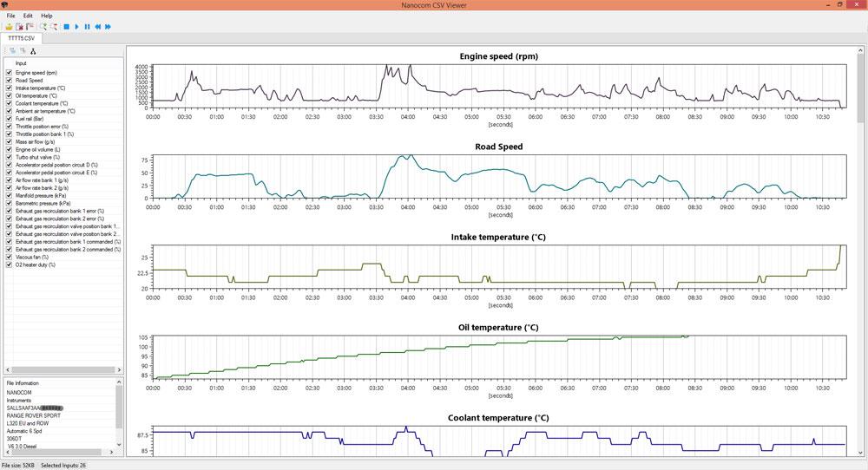The width and height of the screenshot is (868, 470).
Task: Click the close file icon with red X
Action: click(x=19, y=27)
